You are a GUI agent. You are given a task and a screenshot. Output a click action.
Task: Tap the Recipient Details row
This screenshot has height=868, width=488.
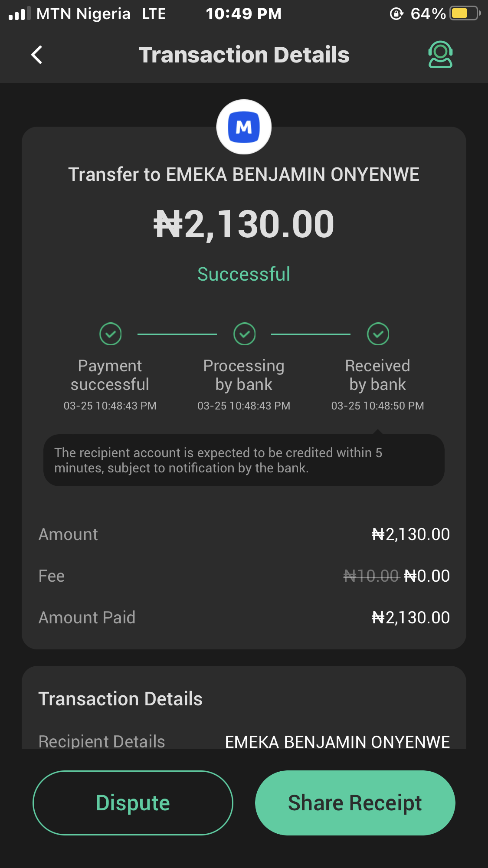click(244, 741)
